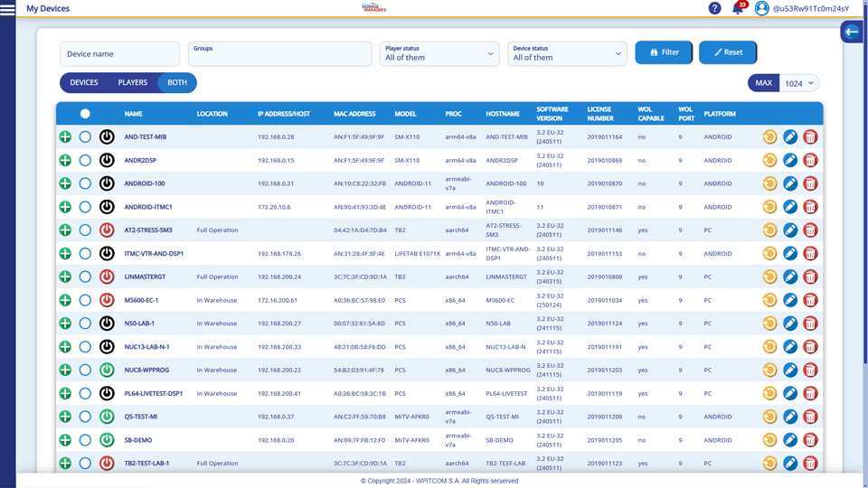Click restart icon for PL64-LIVETEST-DSP1
The height and width of the screenshot is (488, 868).
click(769, 393)
